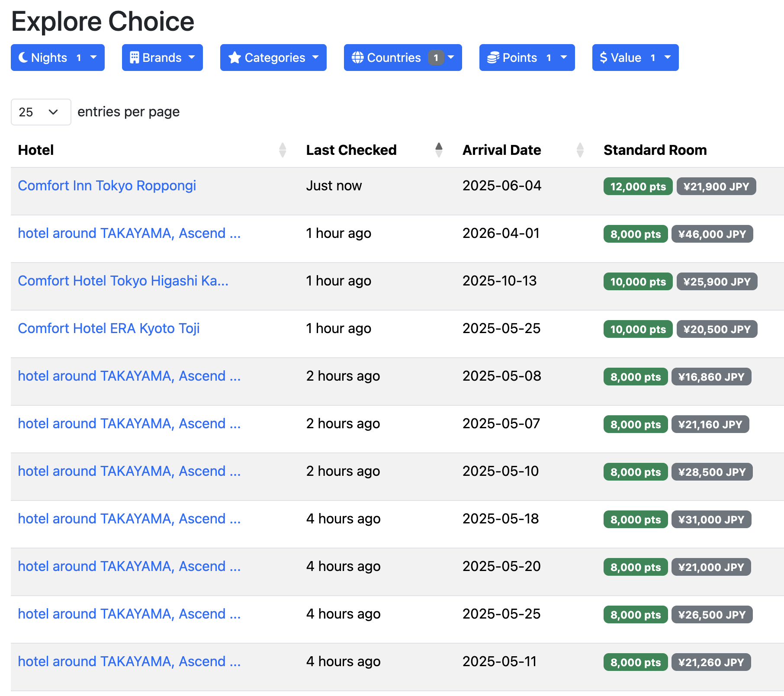Click the building icon on Brands filter
This screenshot has height=696, width=784.
tap(135, 58)
